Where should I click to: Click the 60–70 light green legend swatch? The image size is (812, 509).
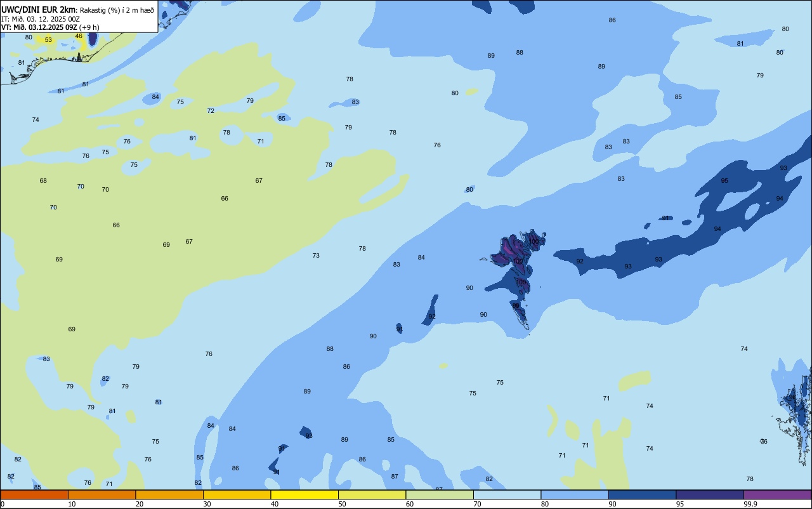pos(440,494)
